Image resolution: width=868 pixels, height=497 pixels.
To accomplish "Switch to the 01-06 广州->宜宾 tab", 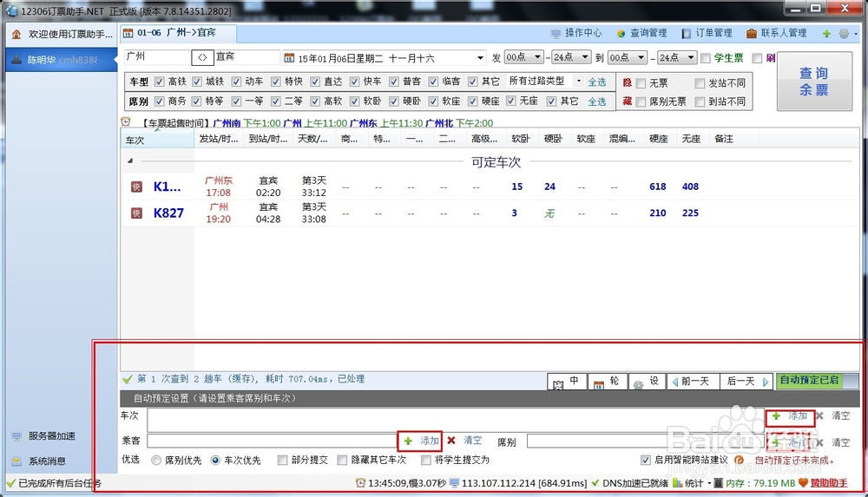I will pos(178,33).
